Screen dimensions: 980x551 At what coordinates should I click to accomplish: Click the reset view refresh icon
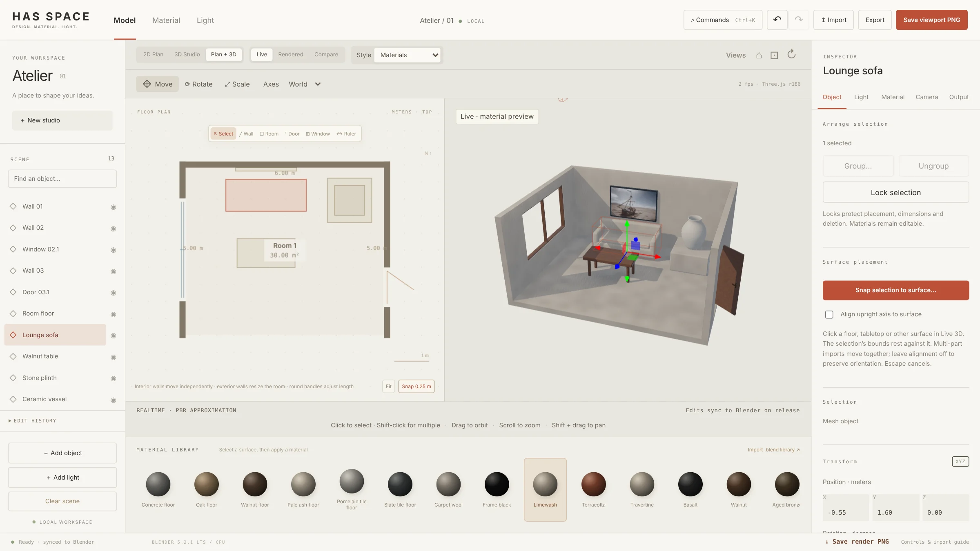pos(791,54)
